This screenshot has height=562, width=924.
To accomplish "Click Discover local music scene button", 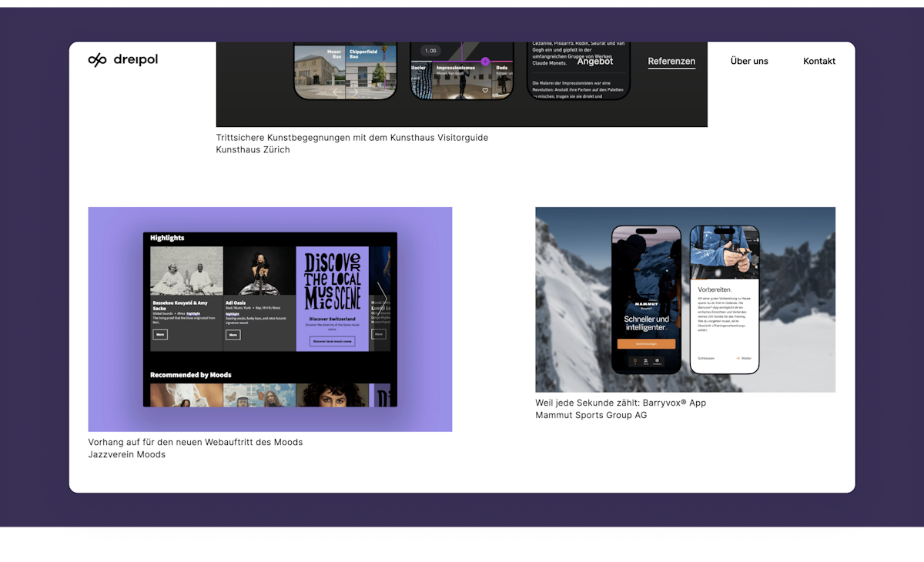I will pos(332,341).
